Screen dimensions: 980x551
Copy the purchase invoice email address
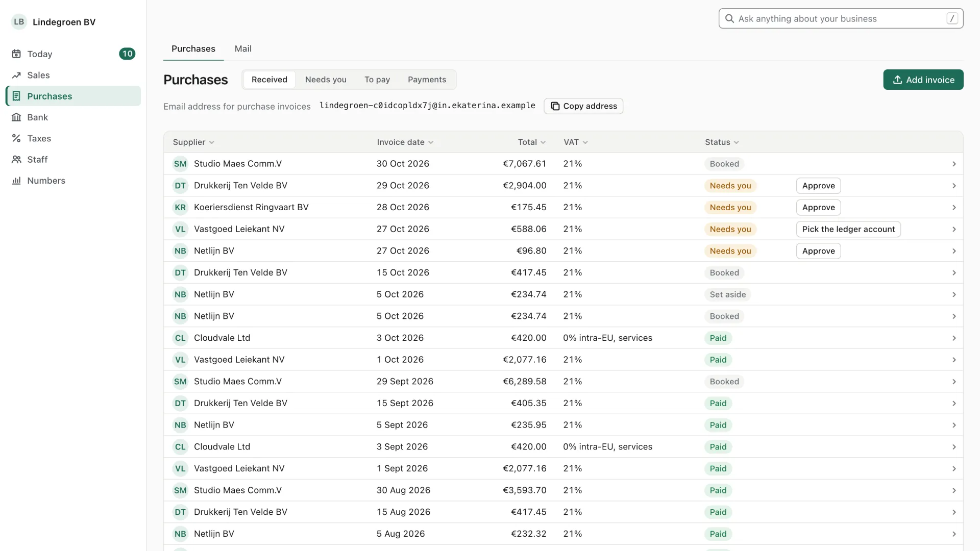(x=583, y=106)
